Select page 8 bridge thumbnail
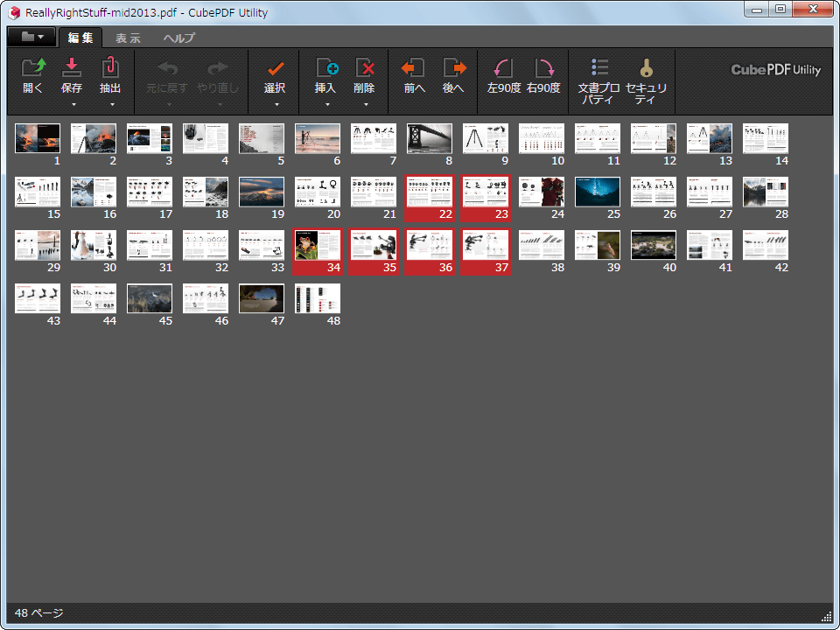 point(430,139)
